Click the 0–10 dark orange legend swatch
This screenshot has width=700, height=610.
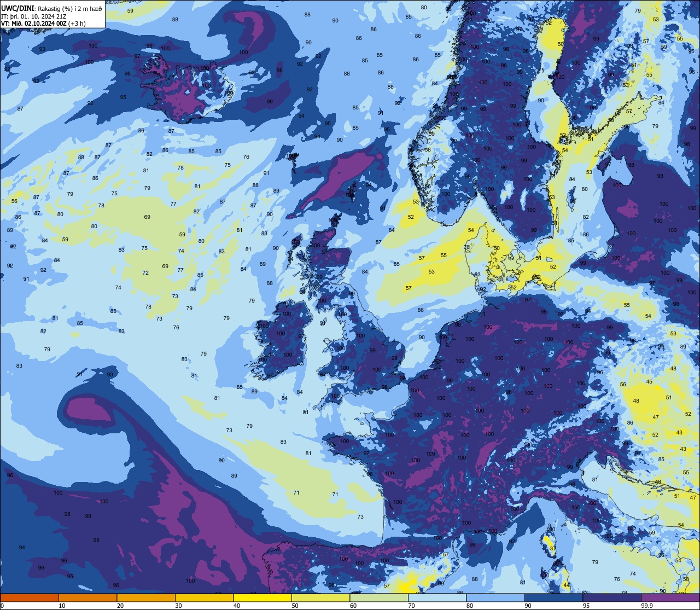(30, 598)
